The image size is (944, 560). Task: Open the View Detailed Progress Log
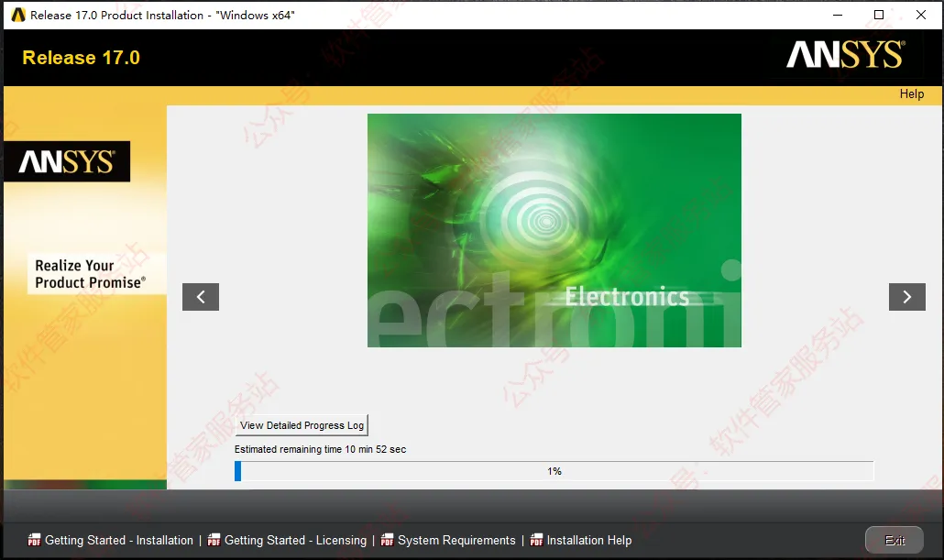(302, 425)
